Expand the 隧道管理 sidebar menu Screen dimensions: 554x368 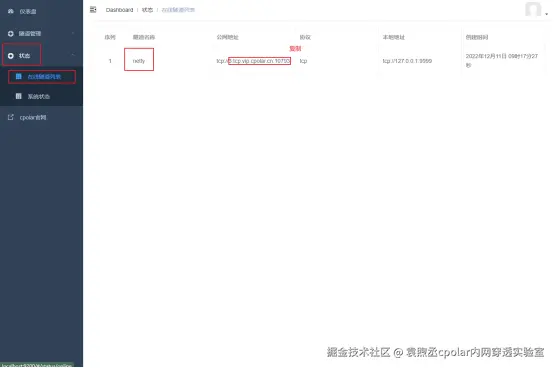[41, 34]
